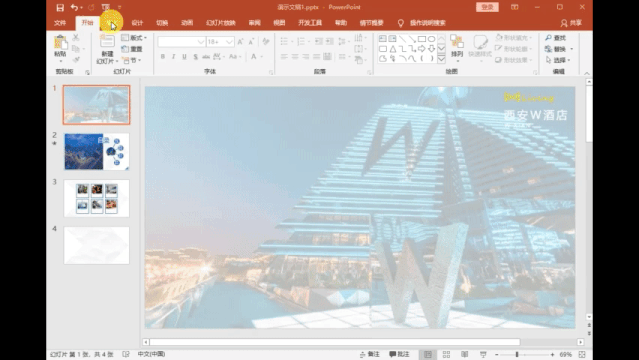
Task: Open Reading view icon in status bar
Action: (465, 354)
